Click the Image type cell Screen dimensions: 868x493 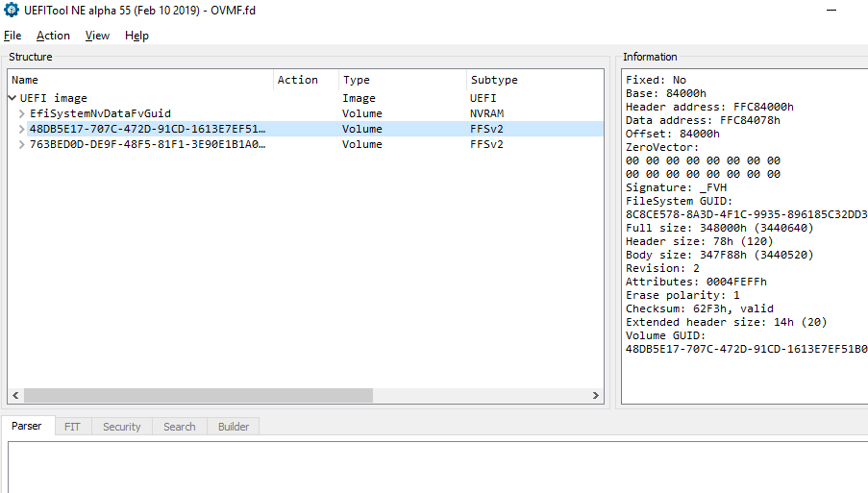click(x=359, y=98)
